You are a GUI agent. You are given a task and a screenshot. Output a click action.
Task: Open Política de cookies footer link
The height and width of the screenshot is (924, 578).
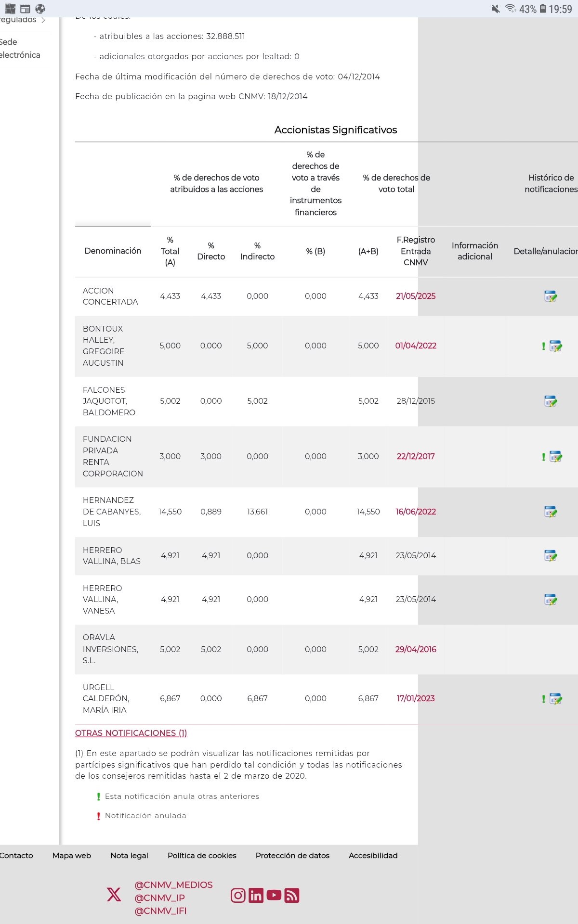[x=202, y=855]
